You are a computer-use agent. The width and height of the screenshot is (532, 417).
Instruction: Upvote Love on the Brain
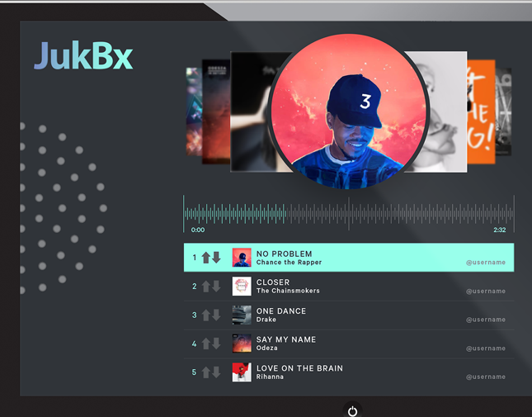pos(206,372)
